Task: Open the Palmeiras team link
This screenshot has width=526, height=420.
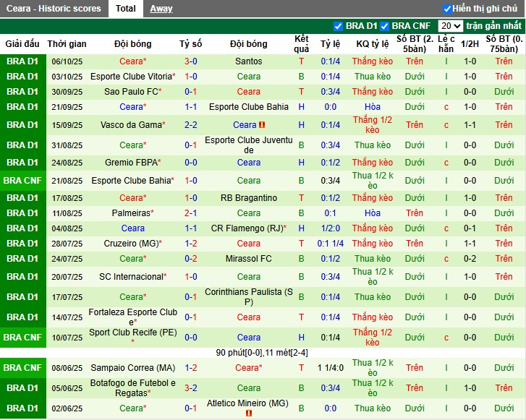Action: (131, 213)
